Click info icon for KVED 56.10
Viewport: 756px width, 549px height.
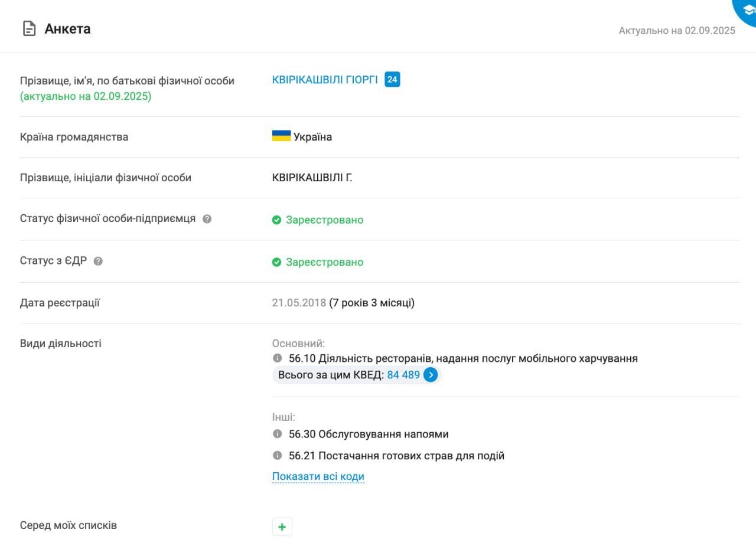coord(278,358)
